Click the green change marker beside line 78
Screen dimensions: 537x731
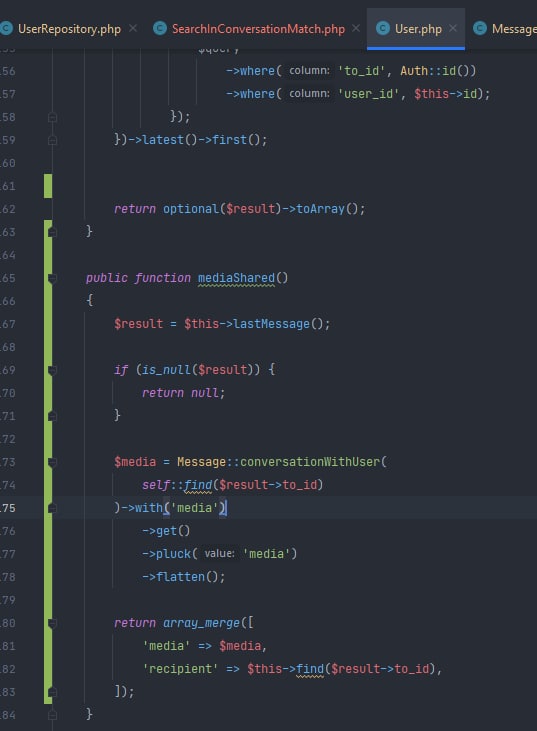[x=48, y=577]
